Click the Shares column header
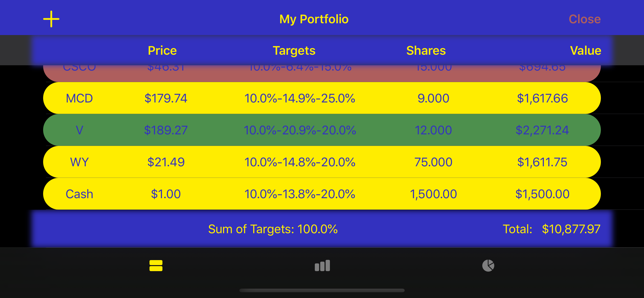Viewport: 644px width, 298px height. [426, 51]
